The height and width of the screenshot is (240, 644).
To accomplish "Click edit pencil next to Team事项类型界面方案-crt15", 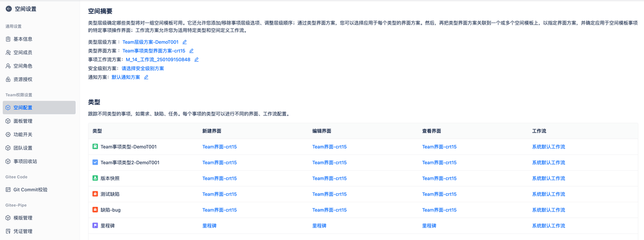I will pyautogui.click(x=191, y=51).
